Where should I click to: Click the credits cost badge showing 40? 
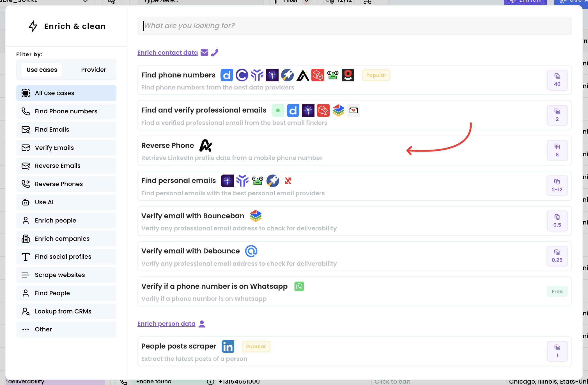point(557,80)
